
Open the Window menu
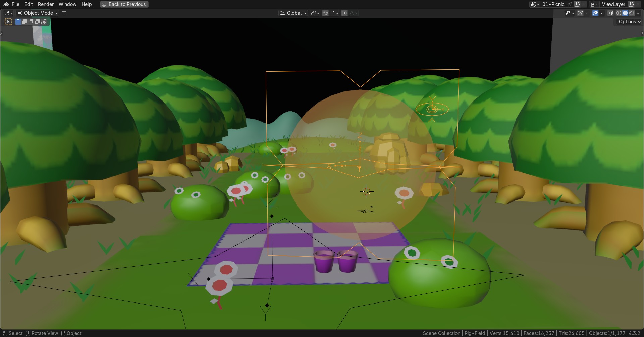point(67,4)
